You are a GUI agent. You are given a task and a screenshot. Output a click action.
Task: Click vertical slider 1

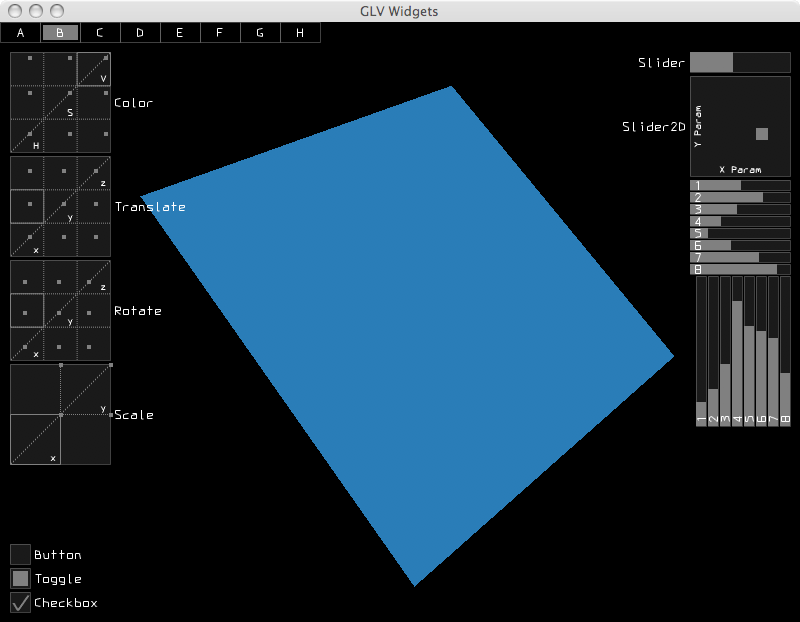702,351
